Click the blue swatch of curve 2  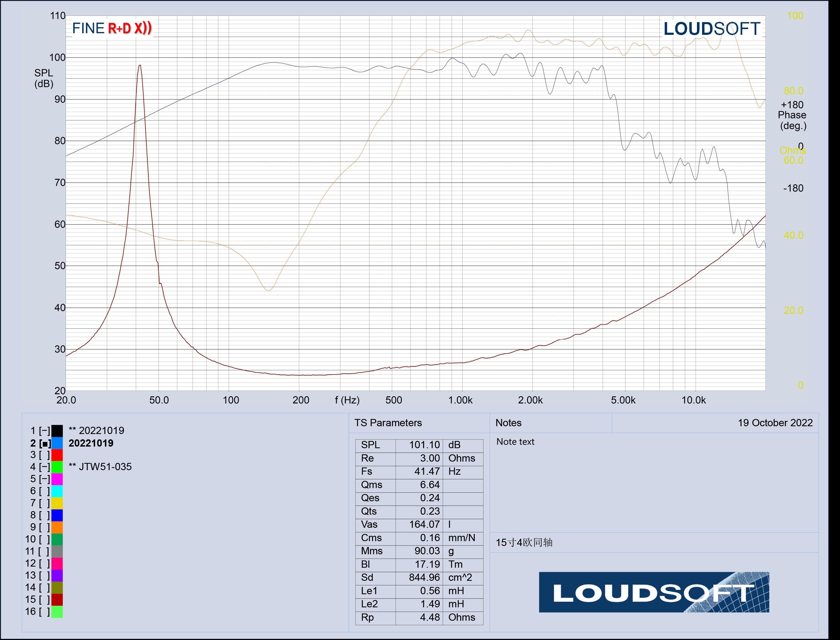(57, 443)
